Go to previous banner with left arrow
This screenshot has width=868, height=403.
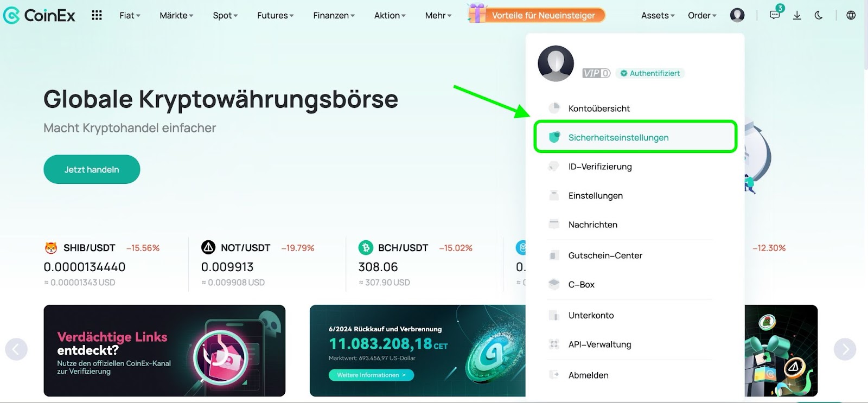pyautogui.click(x=16, y=349)
